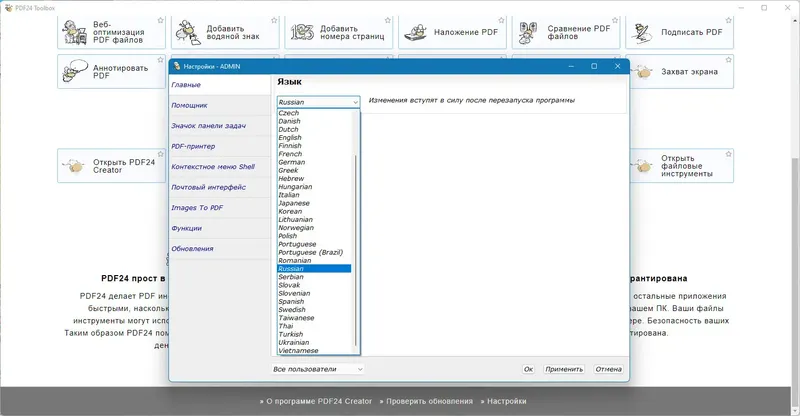Open the 'Функции' settings tab
800x416 pixels.
pos(220,228)
